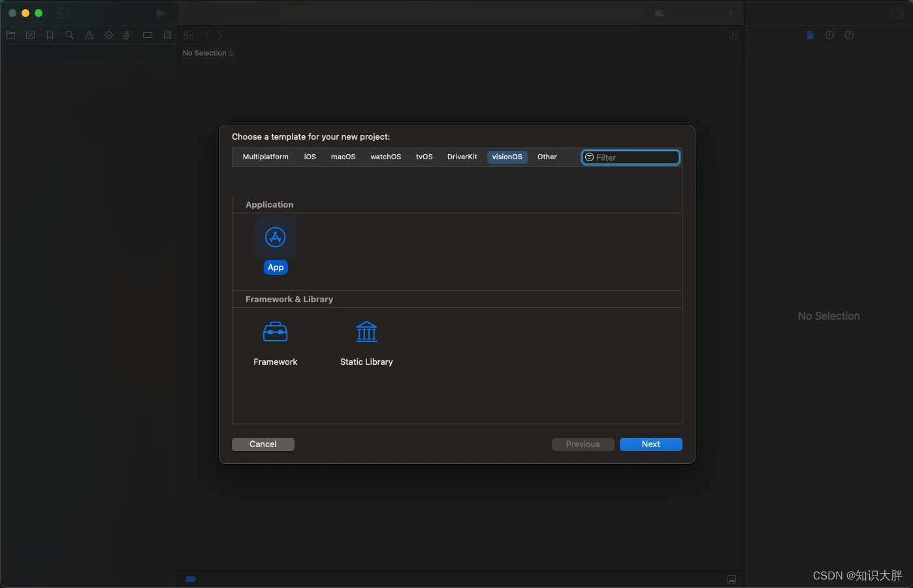Click the Run play button
The height and width of the screenshot is (588, 913).
coord(160,13)
